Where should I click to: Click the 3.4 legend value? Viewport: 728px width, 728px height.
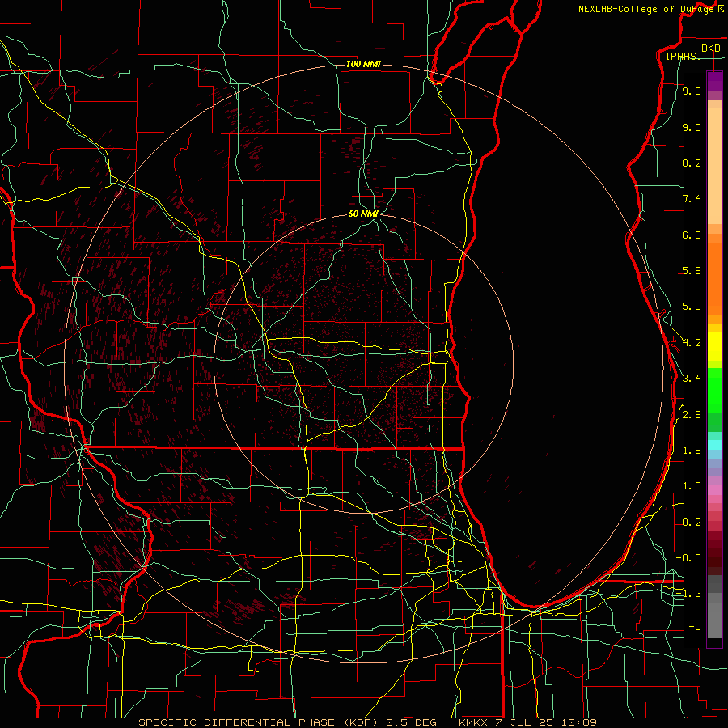pyautogui.click(x=692, y=379)
